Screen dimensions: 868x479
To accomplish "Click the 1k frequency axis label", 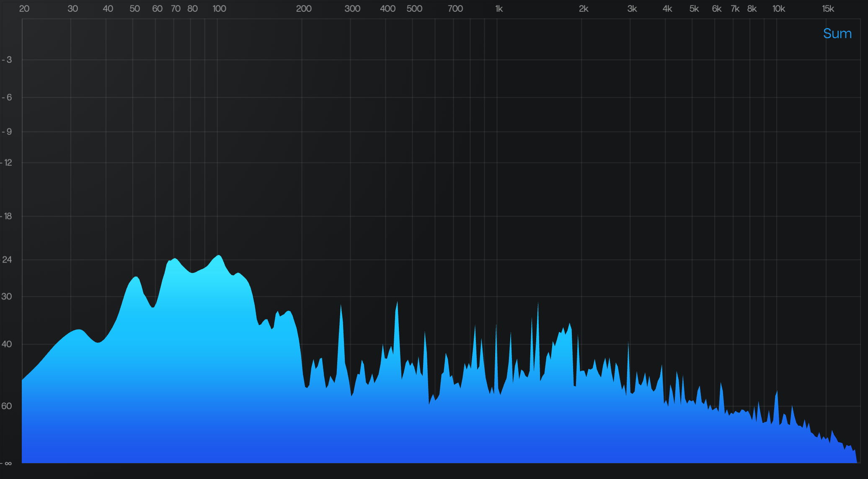I will click(499, 9).
